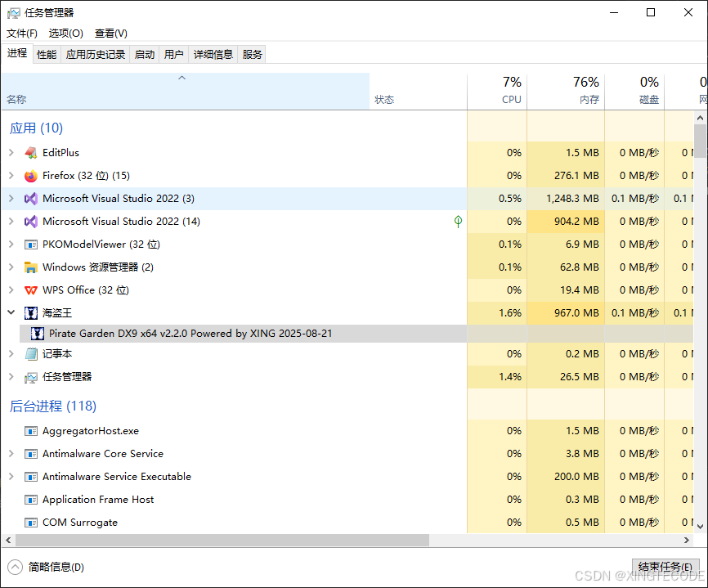
Task: Select the 进程 tab
Action: [x=17, y=53]
